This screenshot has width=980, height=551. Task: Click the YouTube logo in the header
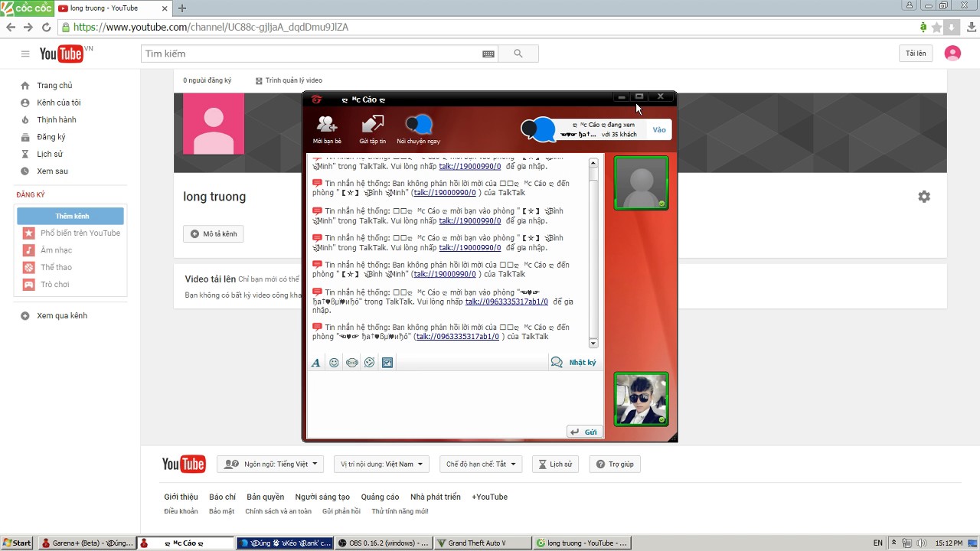[62, 54]
